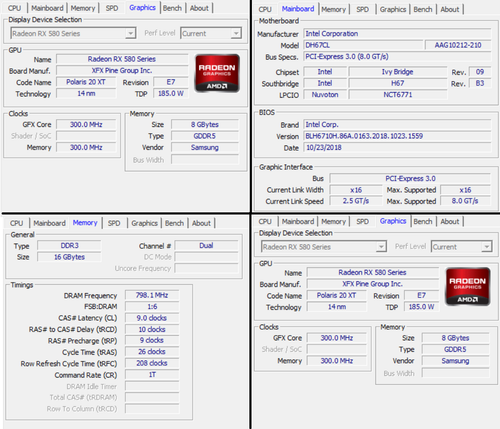The height and width of the screenshot is (429, 500).
Task: Click the Graphic Interface Bus value 'PCI-Express 3.0'
Action: pos(410,178)
